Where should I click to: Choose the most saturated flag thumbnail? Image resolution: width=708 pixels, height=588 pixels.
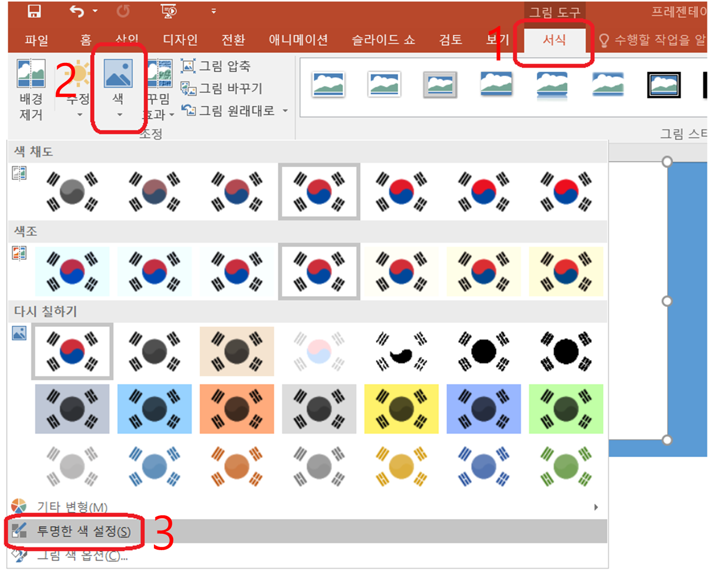(x=566, y=192)
